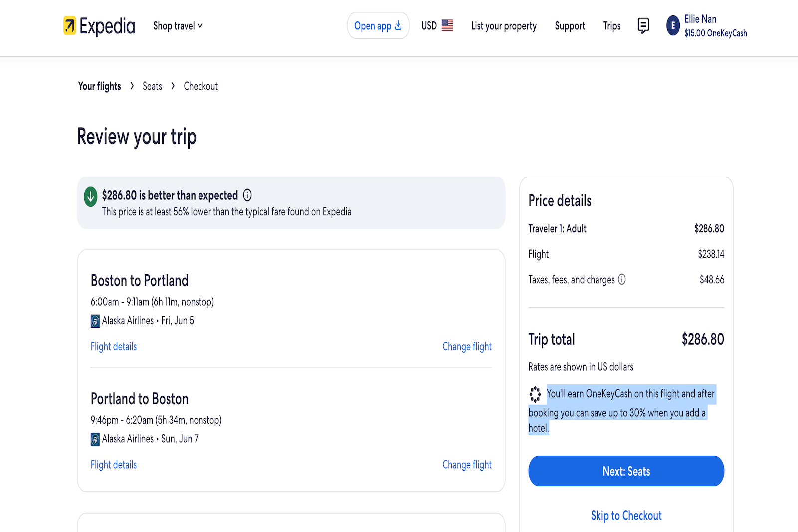
Task: Click the info icon next to better than expected
Action: tap(247, 195)
